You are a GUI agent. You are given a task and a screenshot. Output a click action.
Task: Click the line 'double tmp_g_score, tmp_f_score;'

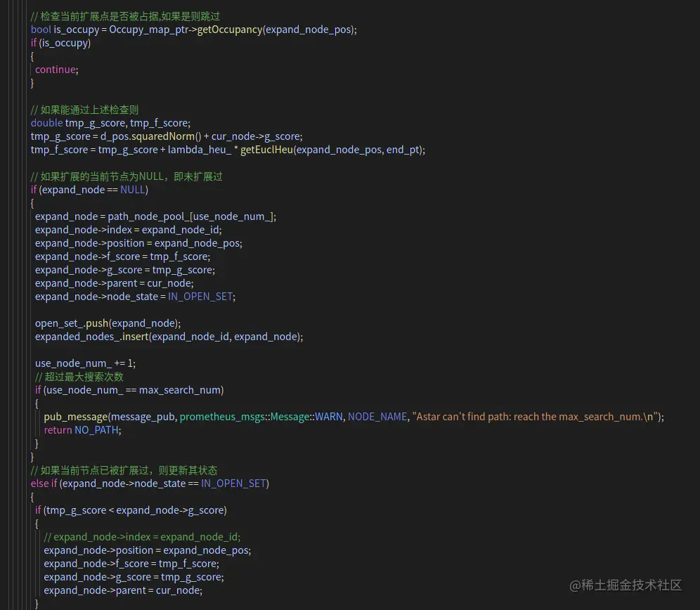click(111, 123)
